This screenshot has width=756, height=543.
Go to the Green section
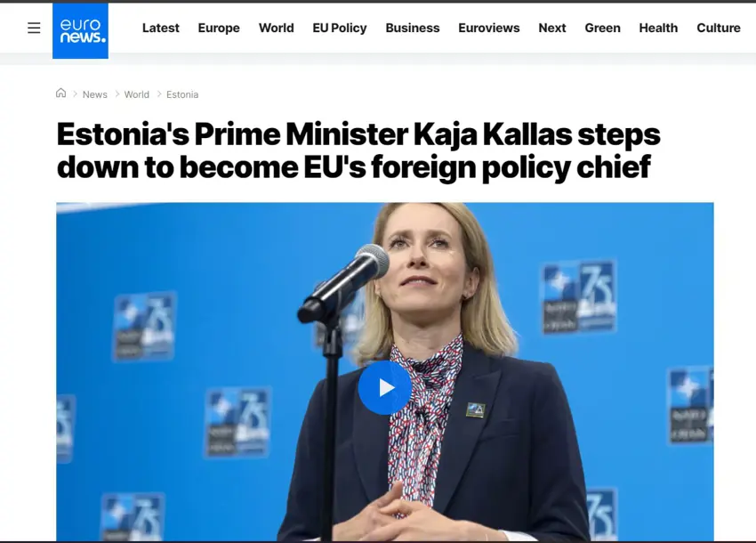coord(603,28)
